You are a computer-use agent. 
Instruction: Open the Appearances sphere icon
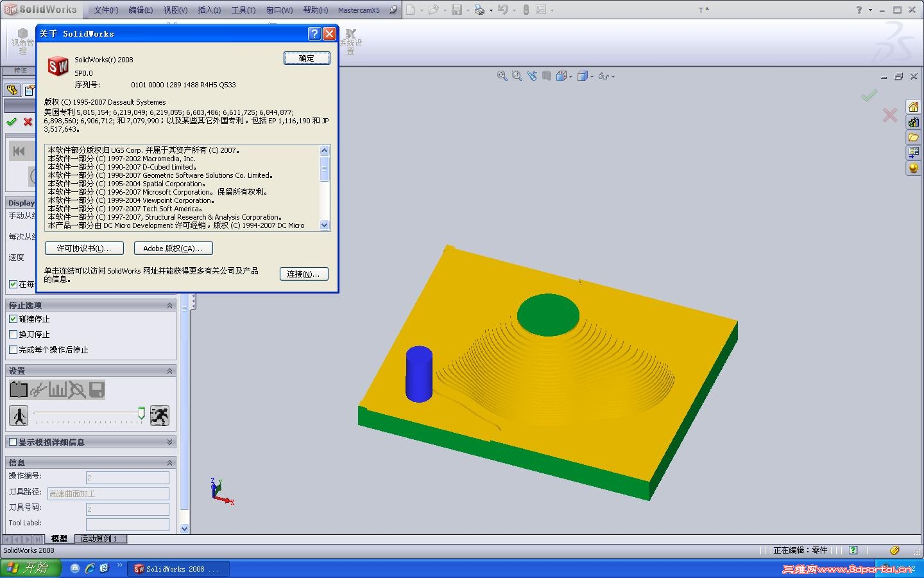913,168
